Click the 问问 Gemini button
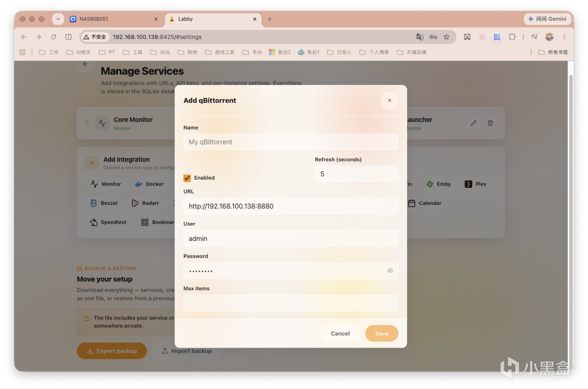Image resolution: width=588 pixels, height=389 pixels. coord(547,19)
